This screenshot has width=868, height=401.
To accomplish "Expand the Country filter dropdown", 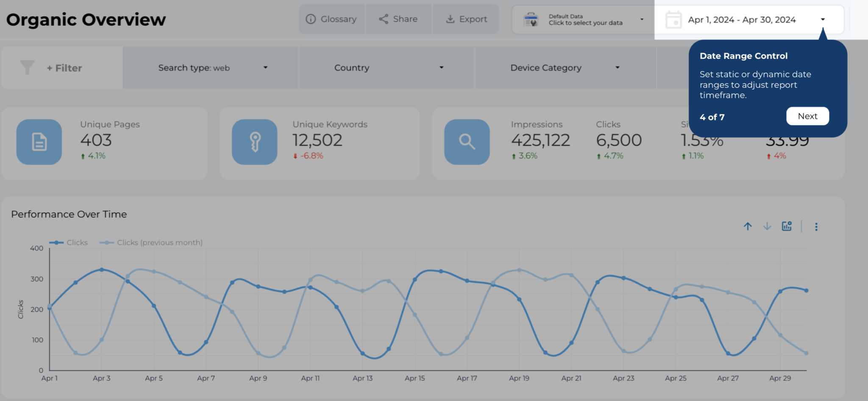I will [442, 67].
